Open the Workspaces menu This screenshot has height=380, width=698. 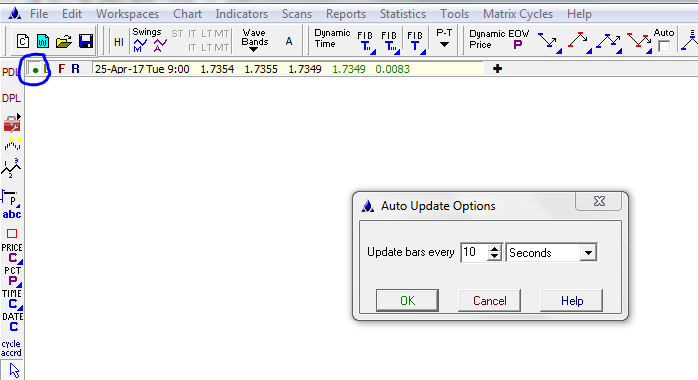pos(127,14)
